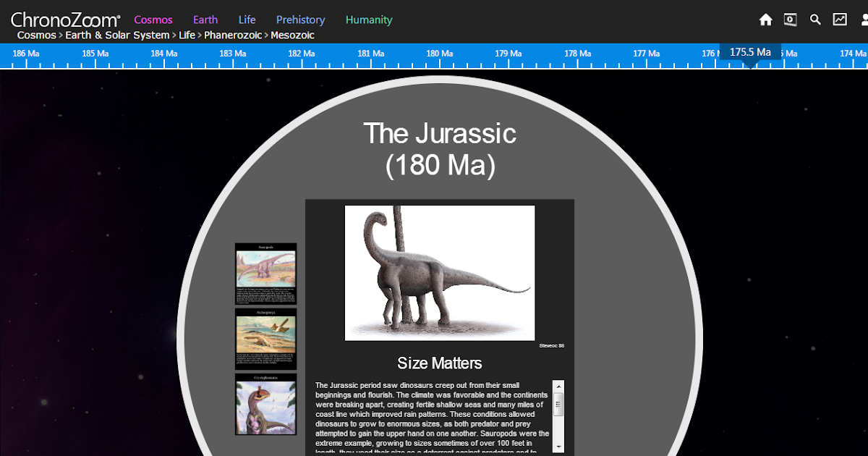
Task: Open the Tours icon
Action: pos(790,20)
